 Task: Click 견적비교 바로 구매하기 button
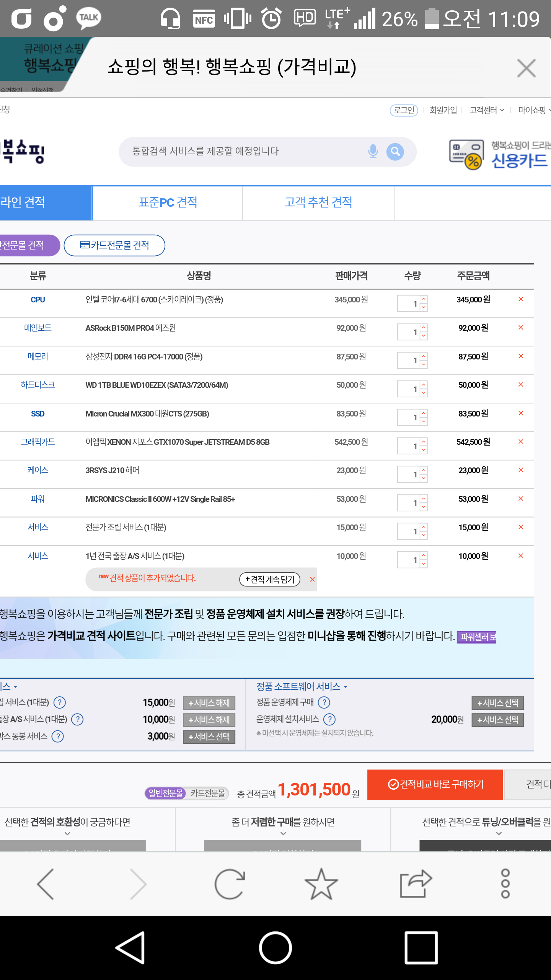(x=435, y=784)
